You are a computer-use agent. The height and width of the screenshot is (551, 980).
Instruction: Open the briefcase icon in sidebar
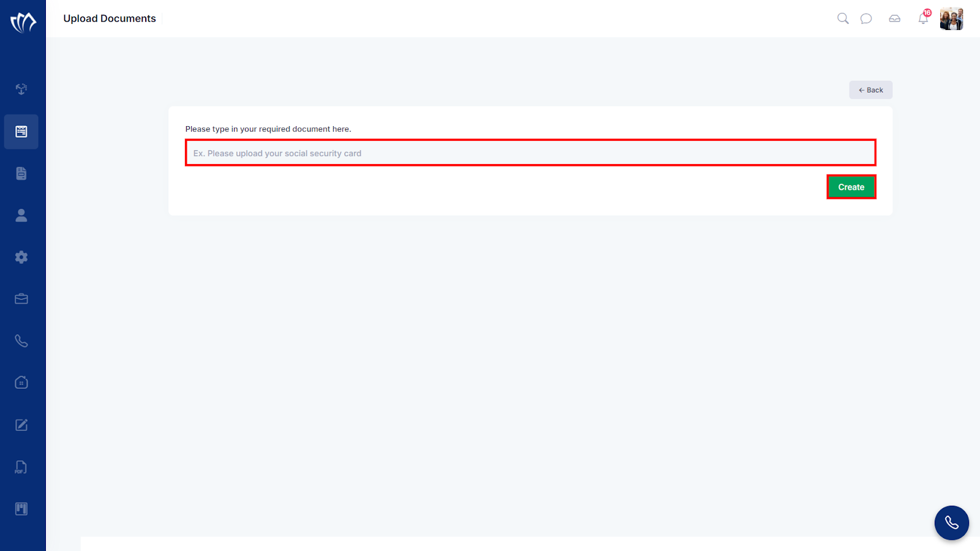(21, 299)
